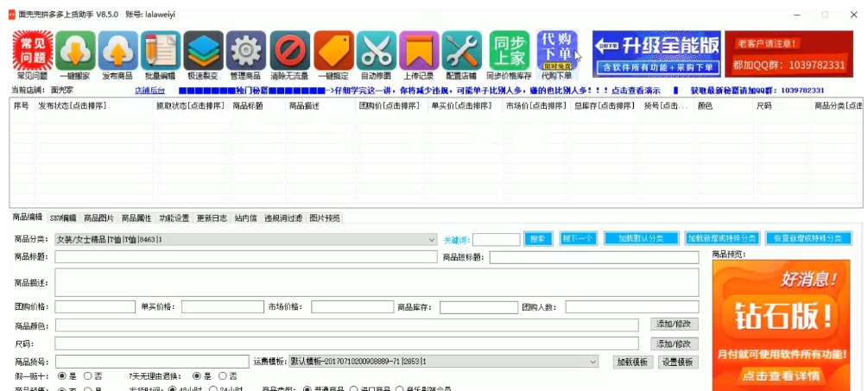
Task: Click the 搜索 keyword search button
Action: tap(537, 238)
